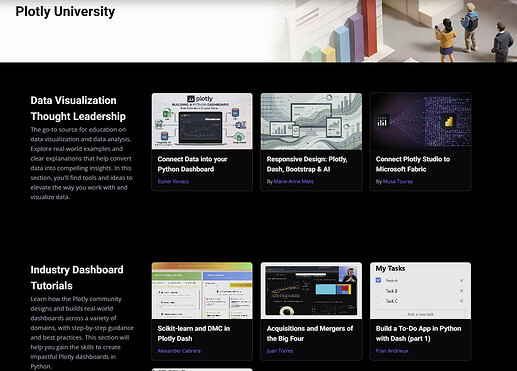Click the X beside Task B in thumbnail
The width and height of the screenshot is (517, 371).
[461, 291]
